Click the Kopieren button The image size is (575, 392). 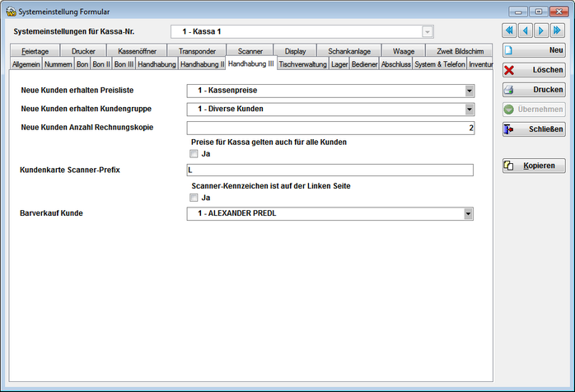pyautogui.click(x=534, y=166)
